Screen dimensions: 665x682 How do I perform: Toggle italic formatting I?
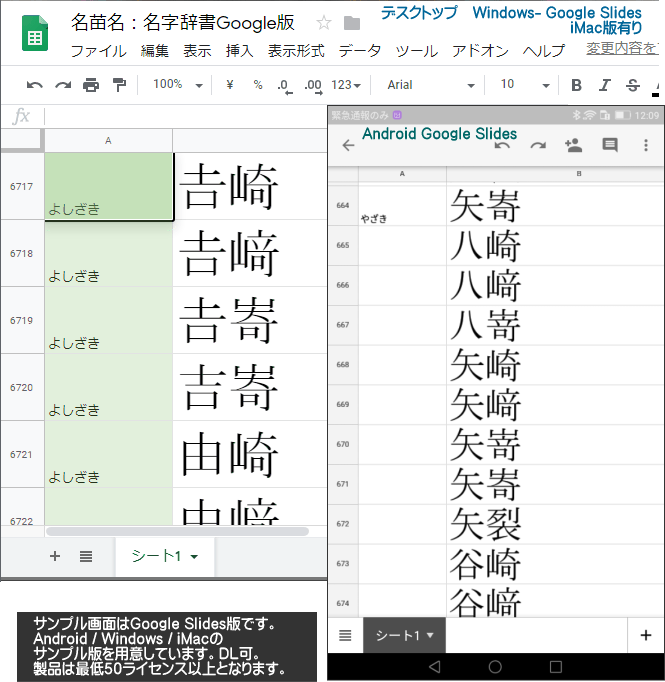[605, 85]
